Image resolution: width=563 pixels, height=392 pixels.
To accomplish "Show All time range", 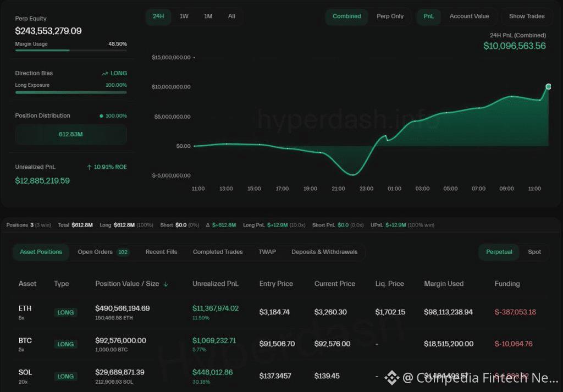I will point(231,16).
